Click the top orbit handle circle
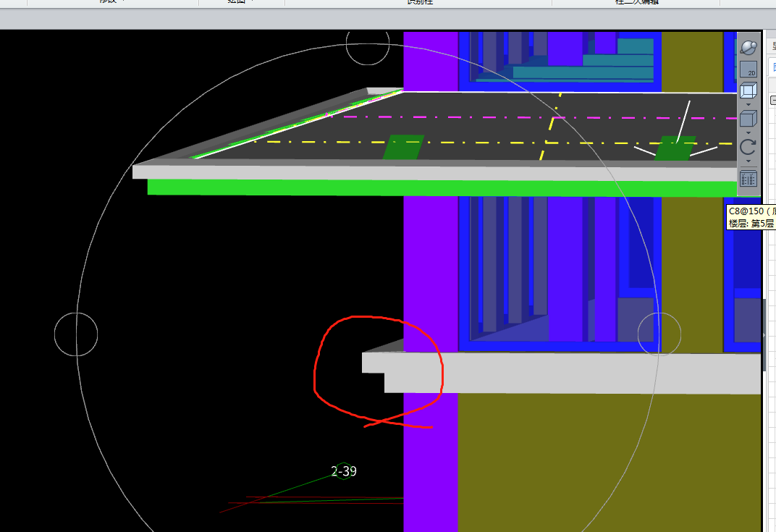The width and height of the screenshot is (776, 532). point(368,43)
